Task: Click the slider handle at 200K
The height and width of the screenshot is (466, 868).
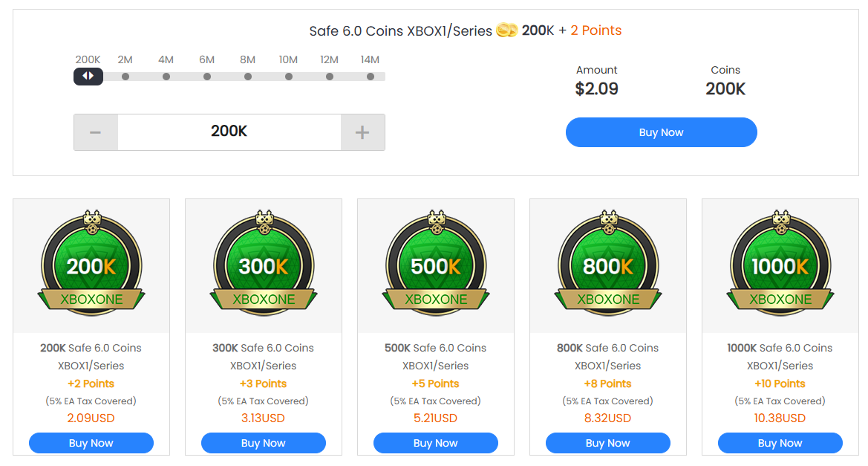Action: [x=88, y=76]
